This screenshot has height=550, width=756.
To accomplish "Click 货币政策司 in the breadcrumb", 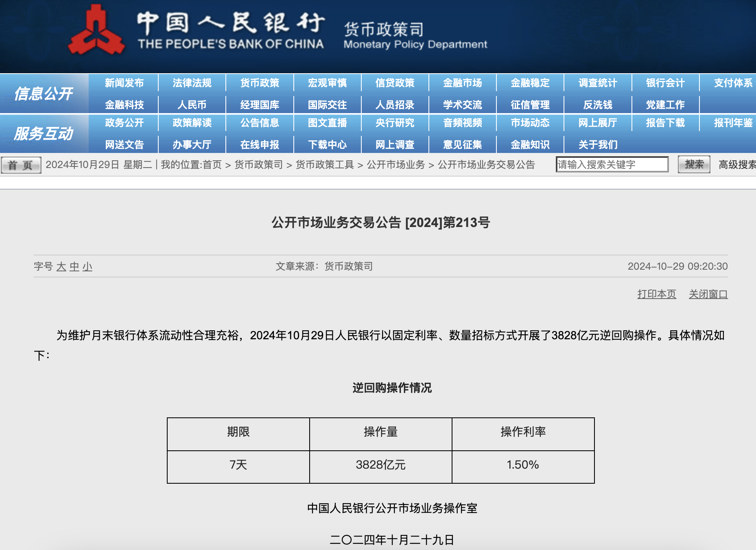I will click(x=258, y=165).
